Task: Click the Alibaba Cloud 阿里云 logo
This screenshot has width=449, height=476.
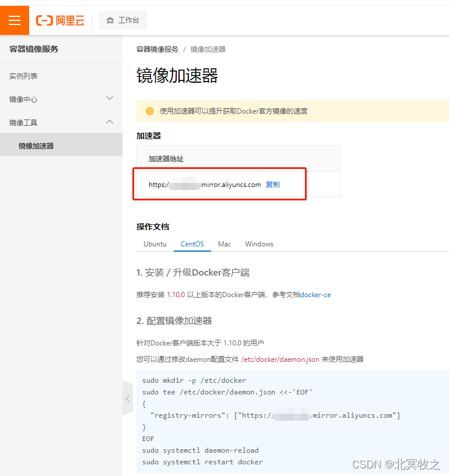Action: tap(60, 20)
